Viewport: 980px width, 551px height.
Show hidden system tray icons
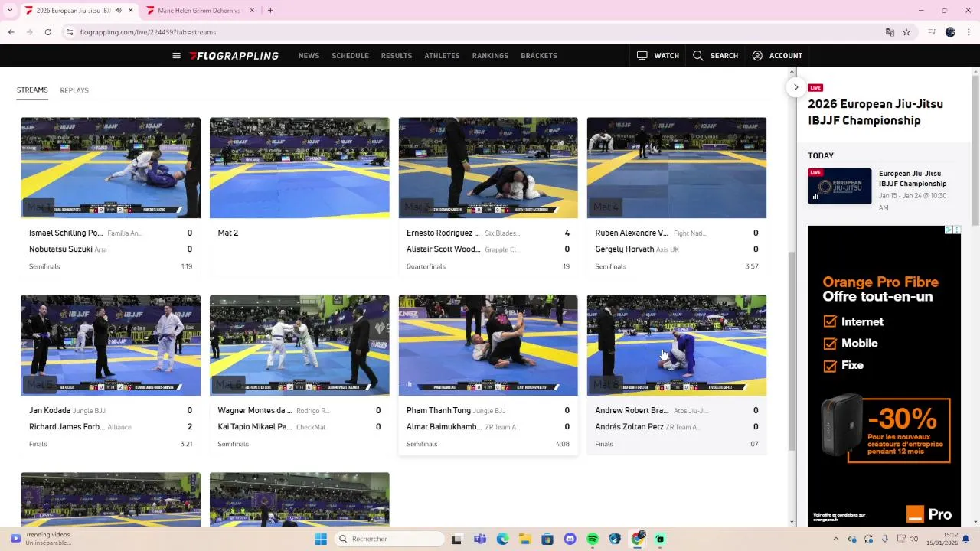coord(835,539)
